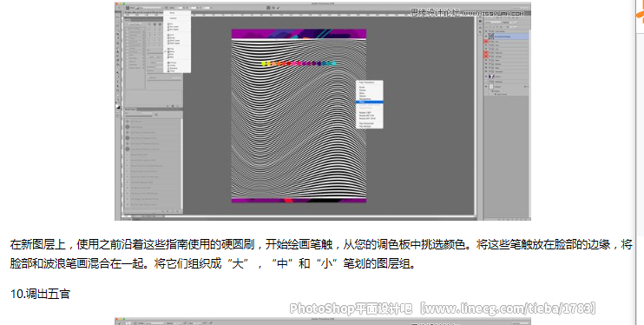644x325 pixels.
Task: Click the highlighted blue layer's thumbnail
Action: pos(490,36)
